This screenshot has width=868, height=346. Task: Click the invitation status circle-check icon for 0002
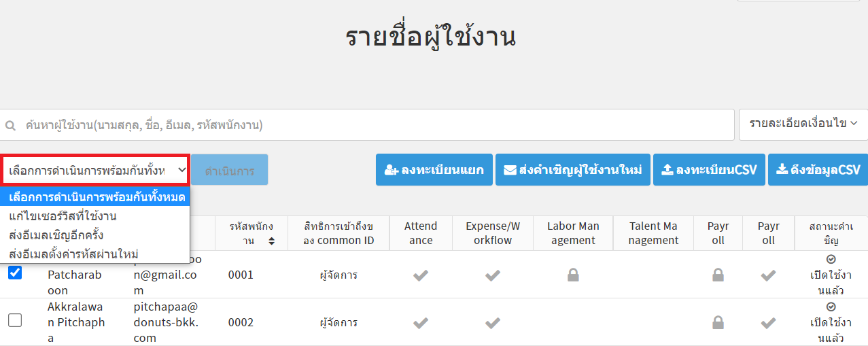(x=831, y=307)
